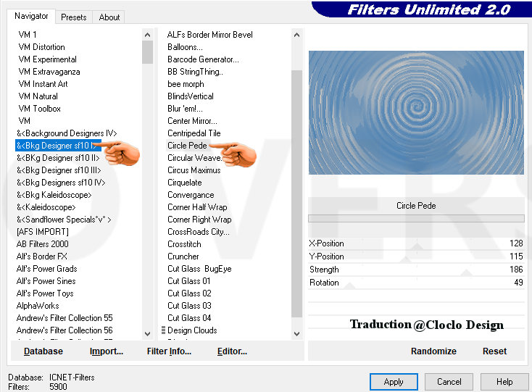Choose the bee morph filter

point(186,84)
